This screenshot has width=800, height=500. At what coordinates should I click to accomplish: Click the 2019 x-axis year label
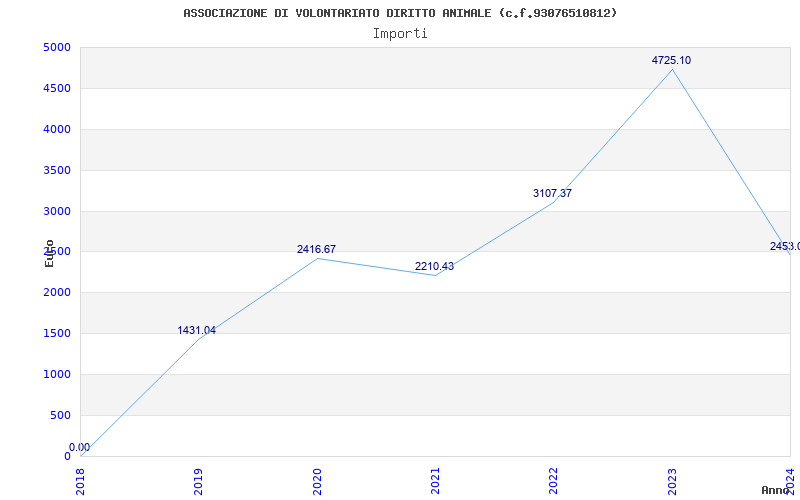tap(198, 481)
